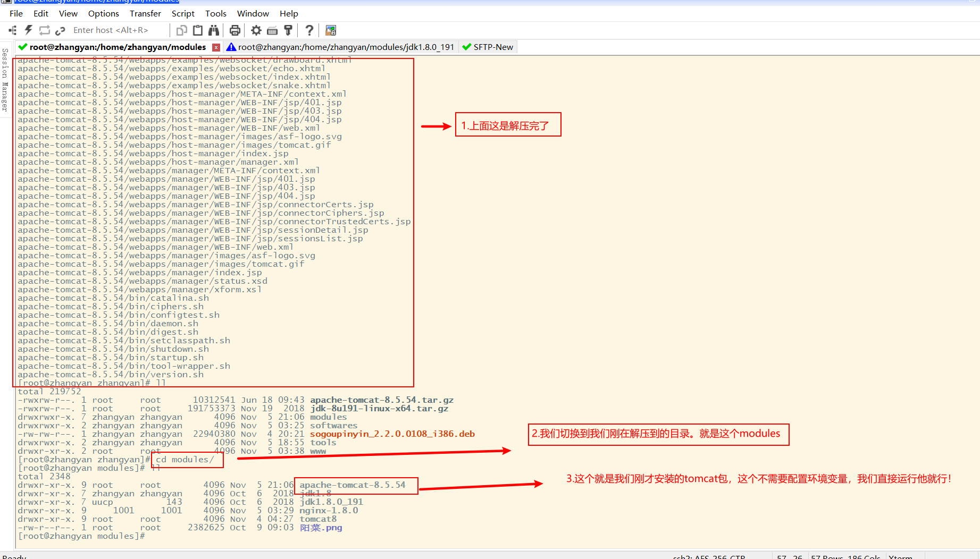Click the bin/catalina.sh output line
Image resolution: width=980 pixels, height=559 pixels.
coord(113,298)
